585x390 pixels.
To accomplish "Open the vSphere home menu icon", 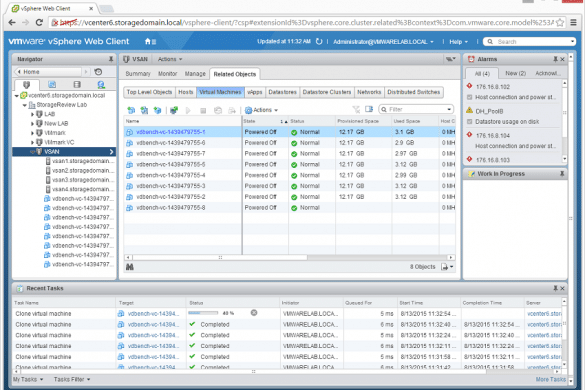I will (150, 41).
